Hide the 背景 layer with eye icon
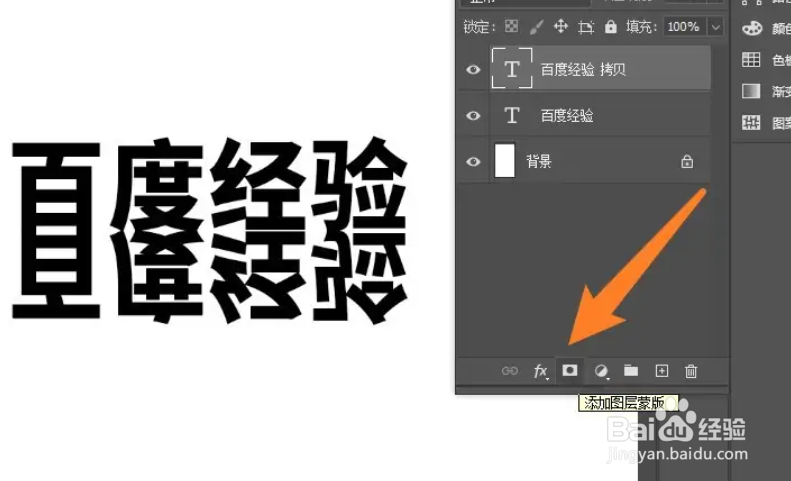This screenshot has width=791, height=481. [473, 162]
